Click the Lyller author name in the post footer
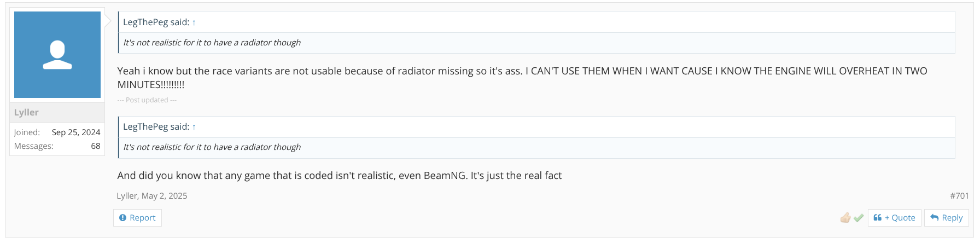This screenshot has width=980, height=243. point(126,196)
